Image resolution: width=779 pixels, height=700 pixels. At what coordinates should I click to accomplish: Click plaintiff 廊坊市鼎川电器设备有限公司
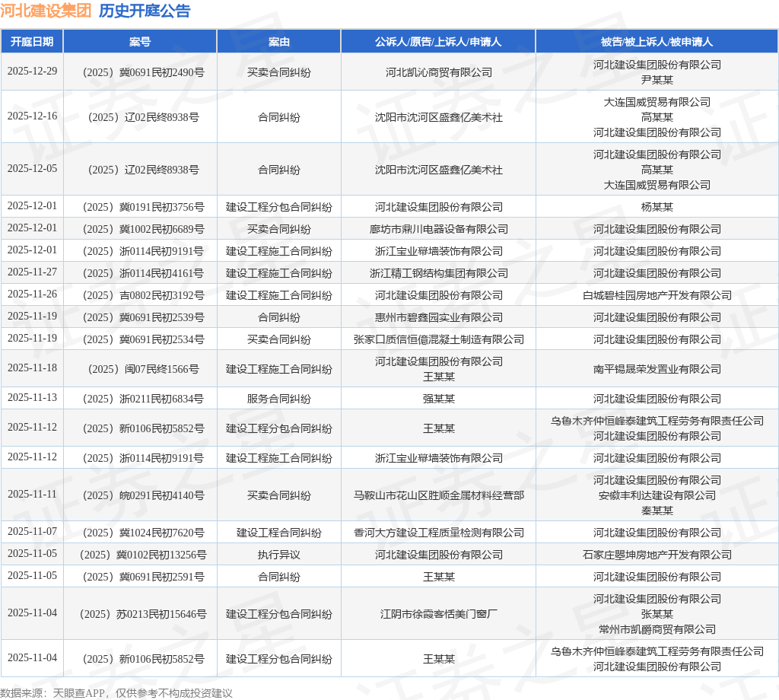439,229
